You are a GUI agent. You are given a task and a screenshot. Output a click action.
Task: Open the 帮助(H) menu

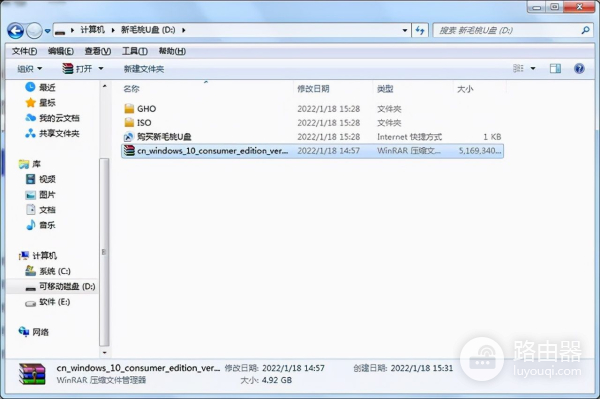172,51
